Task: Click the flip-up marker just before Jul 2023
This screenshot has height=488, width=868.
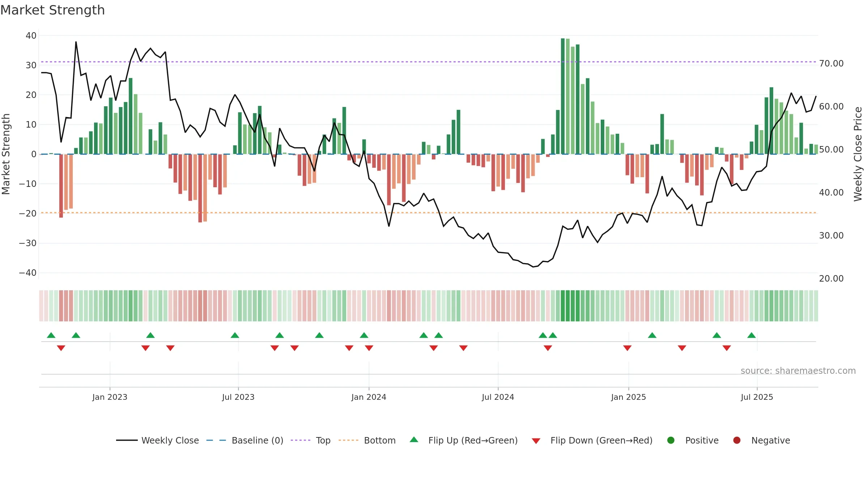Action: pyautogui.click(x=235, y=335)
